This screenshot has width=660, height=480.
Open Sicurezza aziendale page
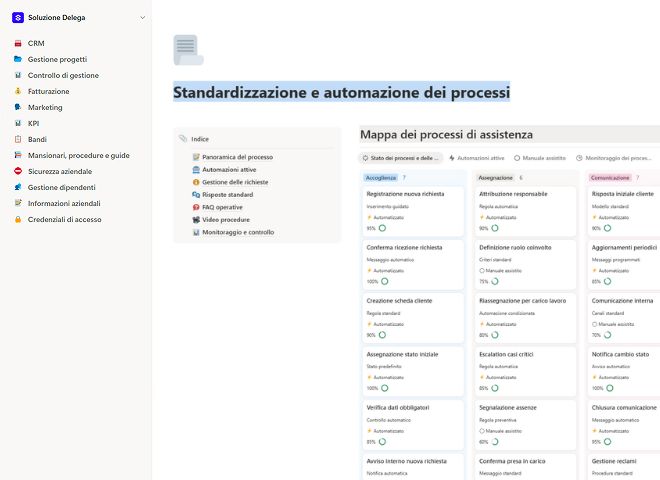point(60,171)
